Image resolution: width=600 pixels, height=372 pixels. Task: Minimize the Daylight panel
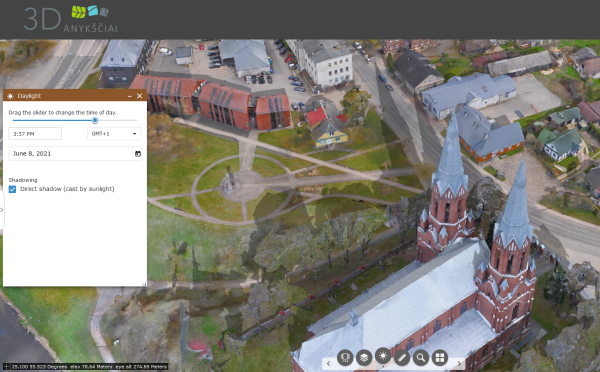(x=130, y=96)
